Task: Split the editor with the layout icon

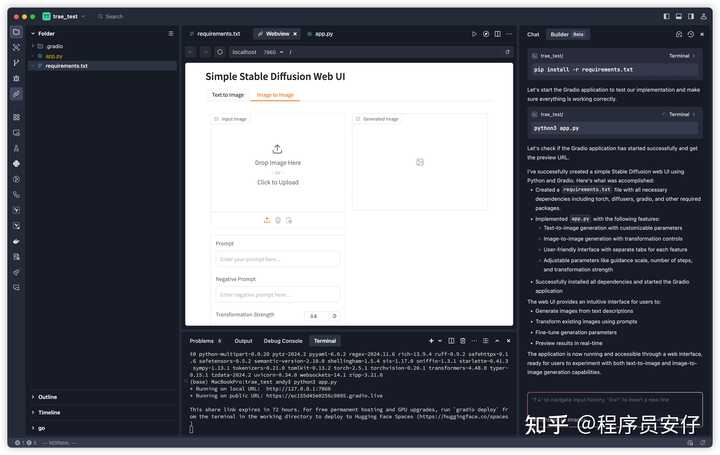Action: click(x=498, y=33)
